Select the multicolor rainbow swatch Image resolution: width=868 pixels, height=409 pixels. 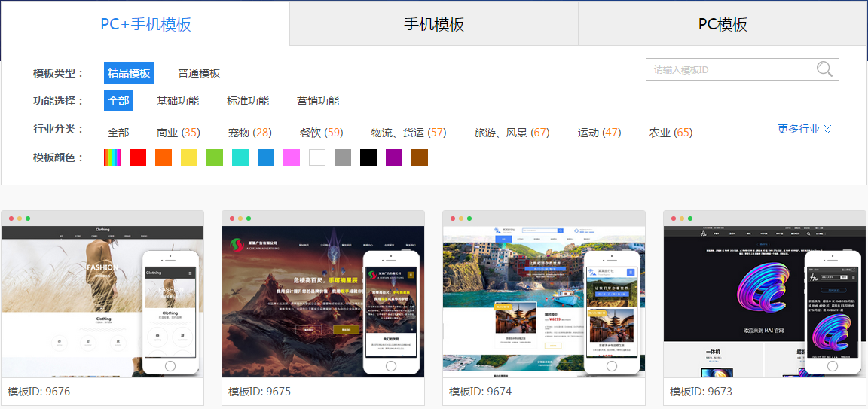112,157
